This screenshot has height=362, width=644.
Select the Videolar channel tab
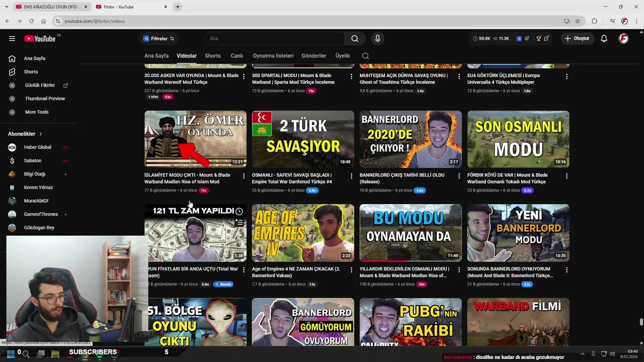(x=187, y=56)
